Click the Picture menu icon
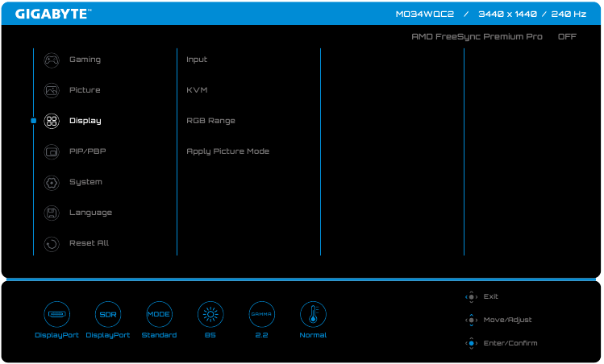 [52, 90]
